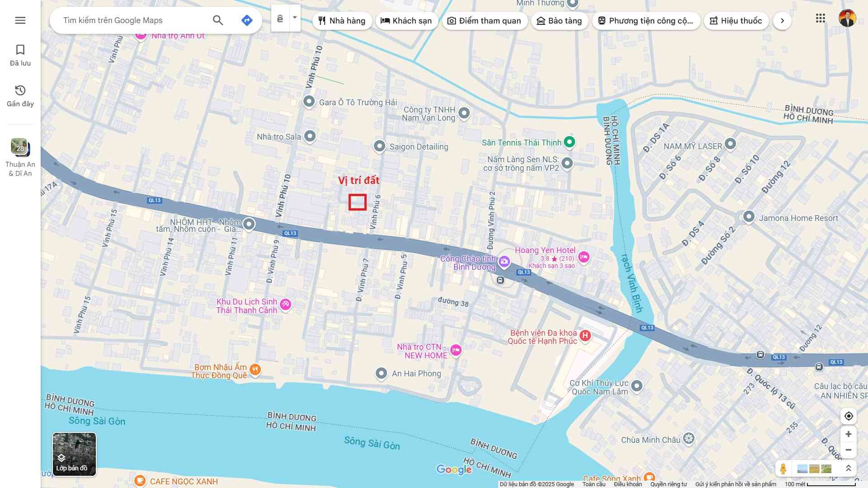Filter by Hiệu thuốc pharmacies
The width and height of the screenshot is (868, 488).
click(736, 21)
